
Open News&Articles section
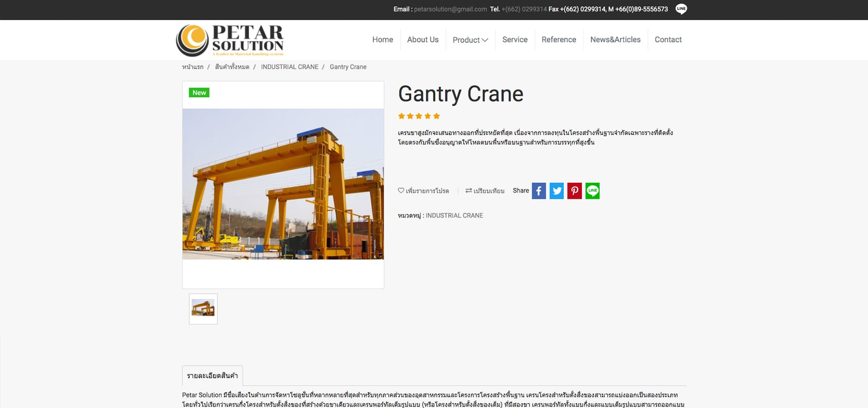pos(615,40)
